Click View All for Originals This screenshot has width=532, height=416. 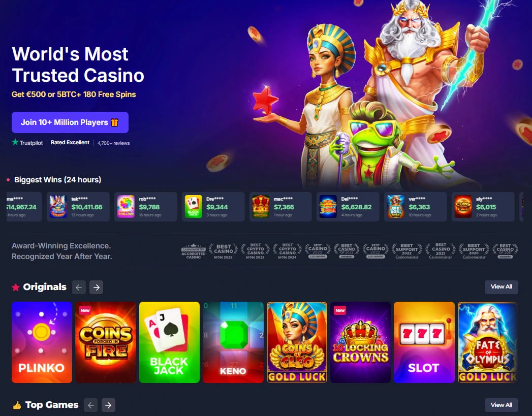pos(502,287)
